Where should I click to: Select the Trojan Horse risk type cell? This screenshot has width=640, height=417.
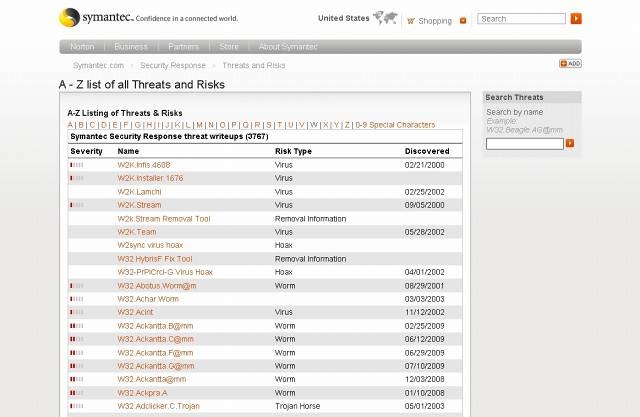pos(298,406)
